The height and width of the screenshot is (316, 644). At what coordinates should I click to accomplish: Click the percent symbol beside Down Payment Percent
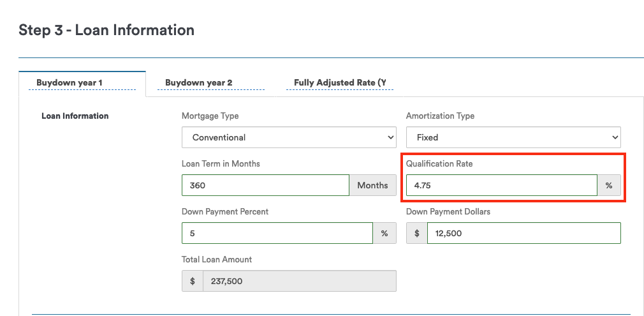coord(384,233)
